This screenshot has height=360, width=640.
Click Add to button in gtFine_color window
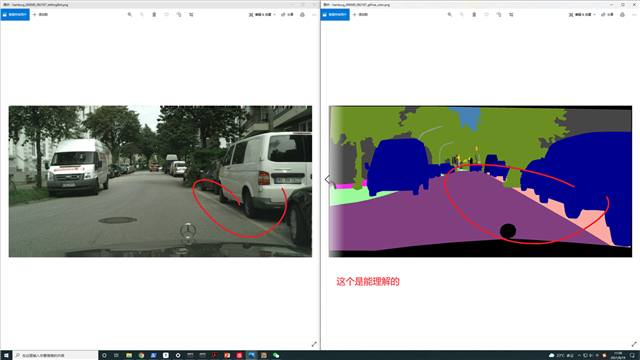360,15
